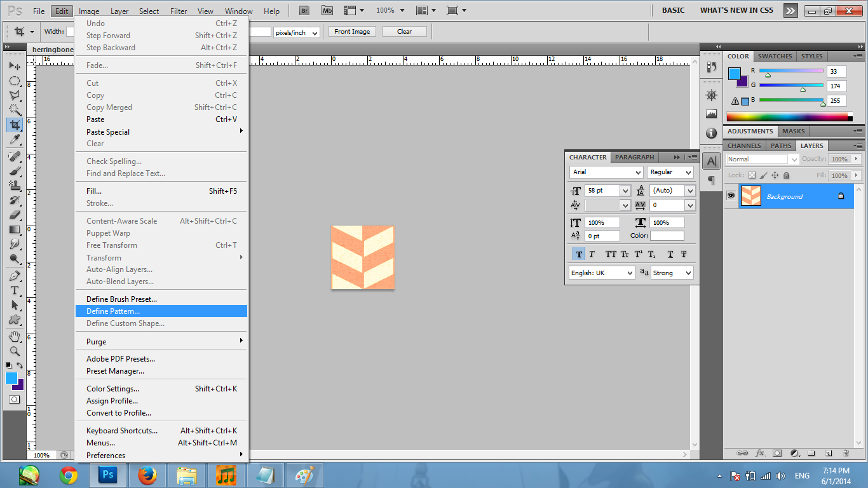Open the Histogram panel icon

click(x=712, y=114)
